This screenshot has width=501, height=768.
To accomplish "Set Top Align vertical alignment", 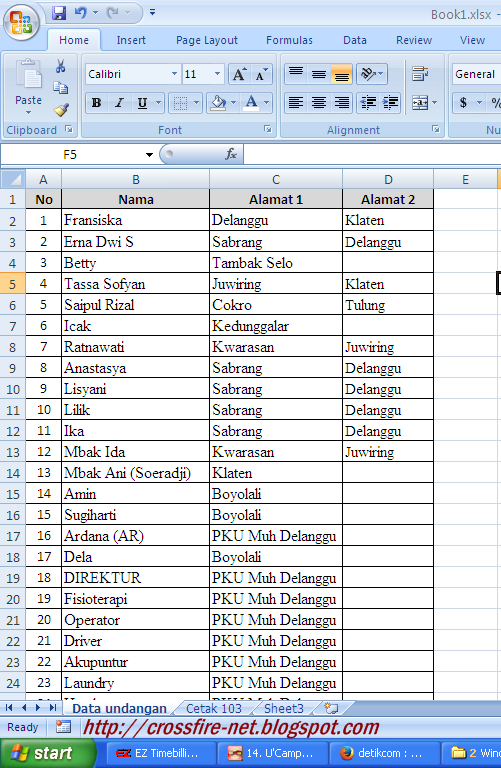I will click(296, 74).
